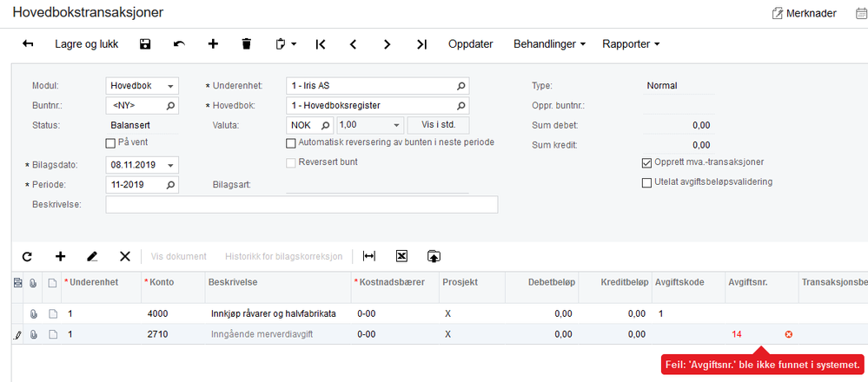
Task: Fit columns to width icon
Action: pyautogui.click(x=368, y=256)
